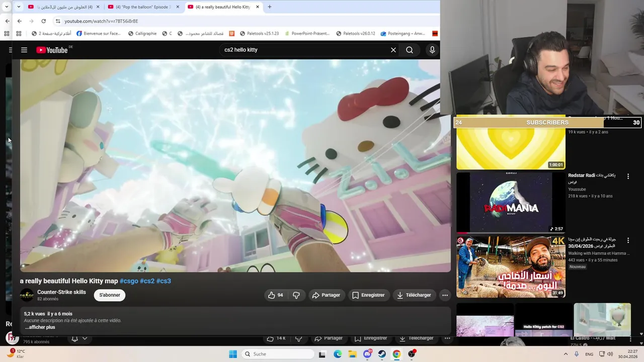Go to YouTube home via logo
644x362 pixels.
coord(52,50)
